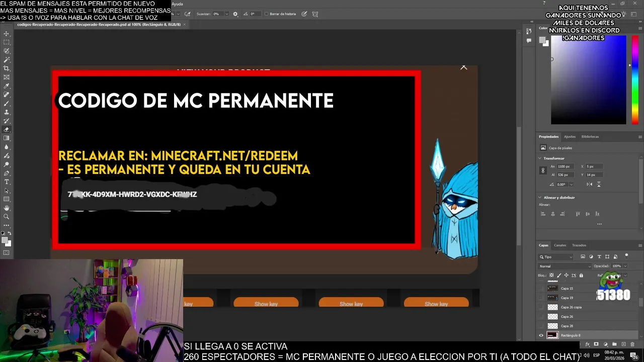
Task: Flip vertically in Transformar section
Action: coord(599,184)
